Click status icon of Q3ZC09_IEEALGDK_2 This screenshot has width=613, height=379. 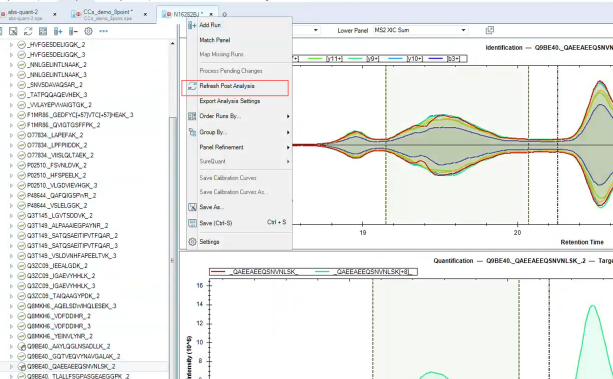22,266
